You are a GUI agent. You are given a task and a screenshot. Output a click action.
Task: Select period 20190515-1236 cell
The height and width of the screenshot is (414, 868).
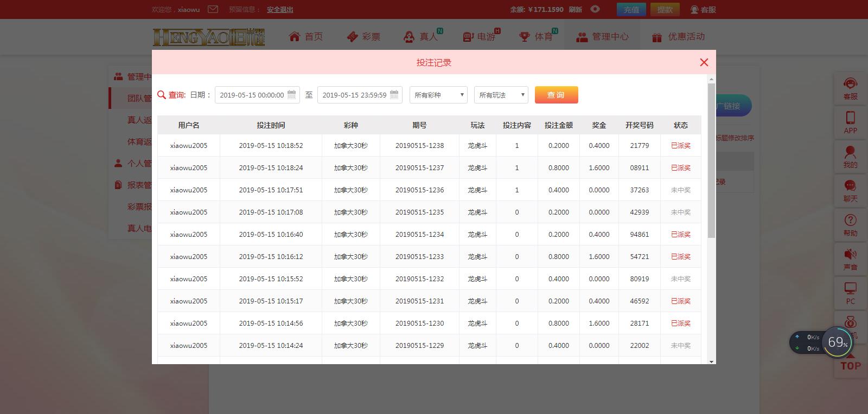pos(419,190)
